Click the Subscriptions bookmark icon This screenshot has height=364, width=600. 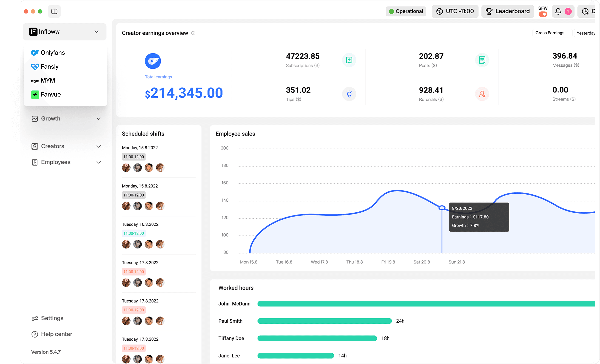pos(349,60)
